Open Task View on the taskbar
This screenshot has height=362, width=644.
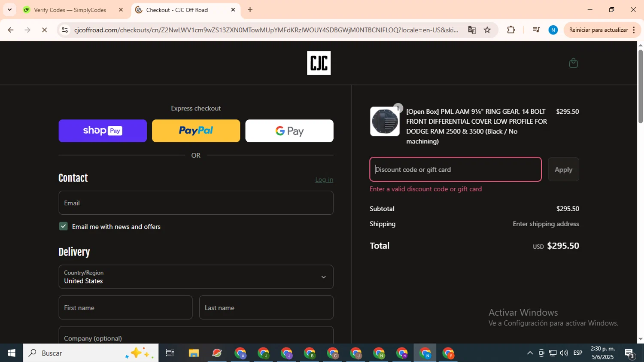point(170,353)
